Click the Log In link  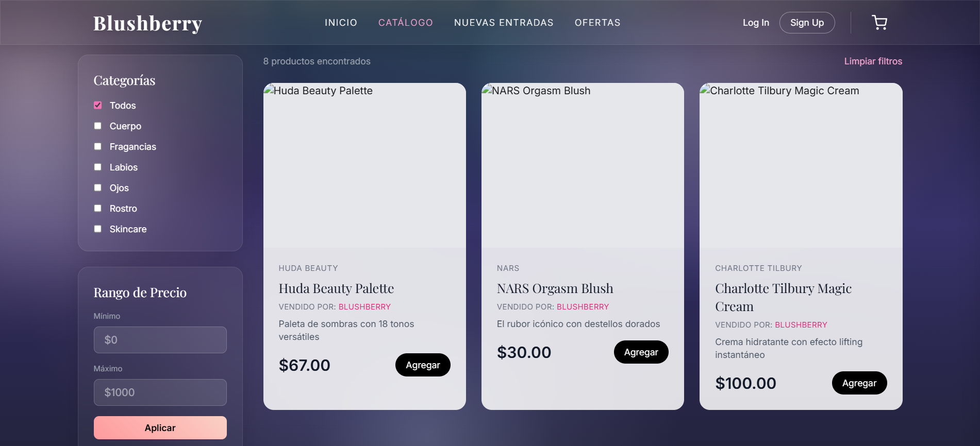pyautogui.click(x=756, y=23)
